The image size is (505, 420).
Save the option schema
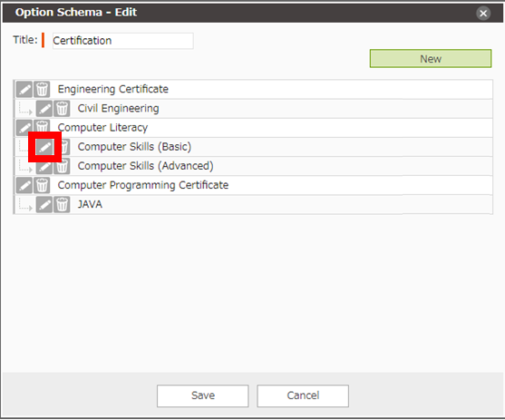click(x=202, y=396)
